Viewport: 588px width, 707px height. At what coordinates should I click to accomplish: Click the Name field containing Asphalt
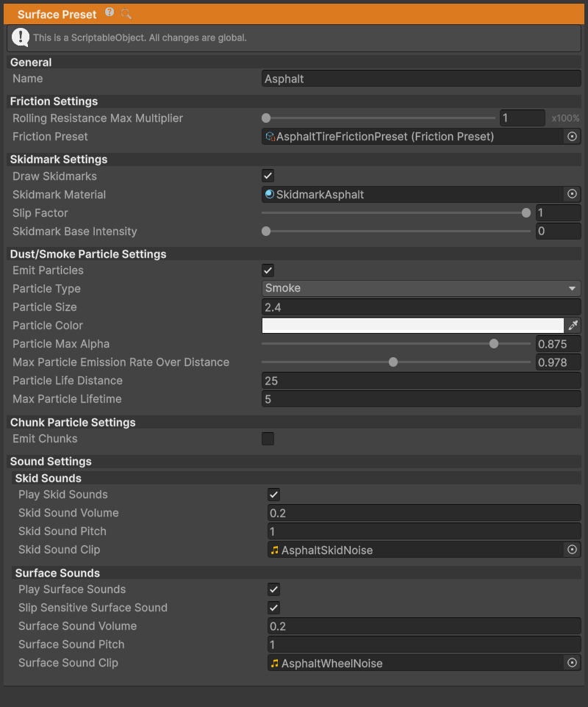click(x=421, y=79)
